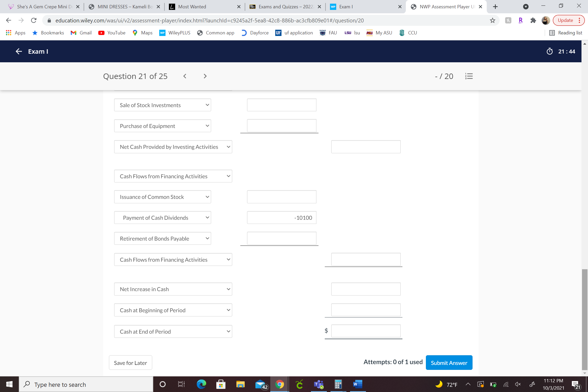Click the back arrow next to Exam I

point(19,51)
